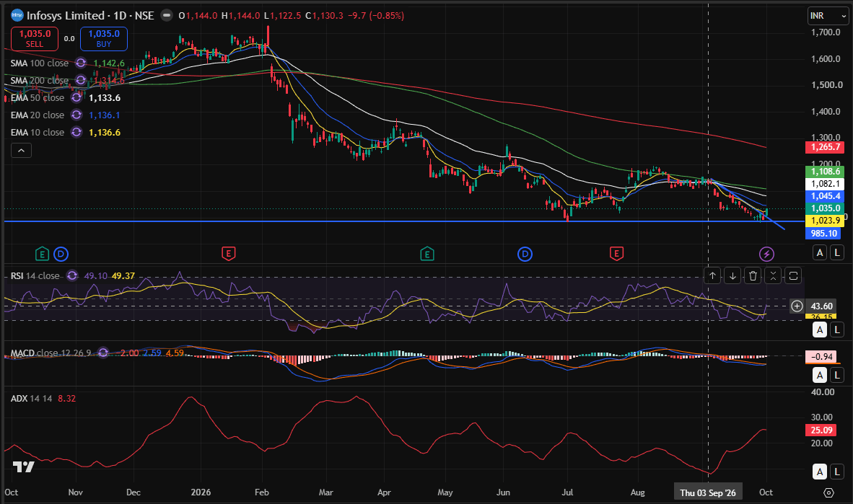Click the blue 1,045.4 price label
The image size is (853, 504).
point(825,195)
